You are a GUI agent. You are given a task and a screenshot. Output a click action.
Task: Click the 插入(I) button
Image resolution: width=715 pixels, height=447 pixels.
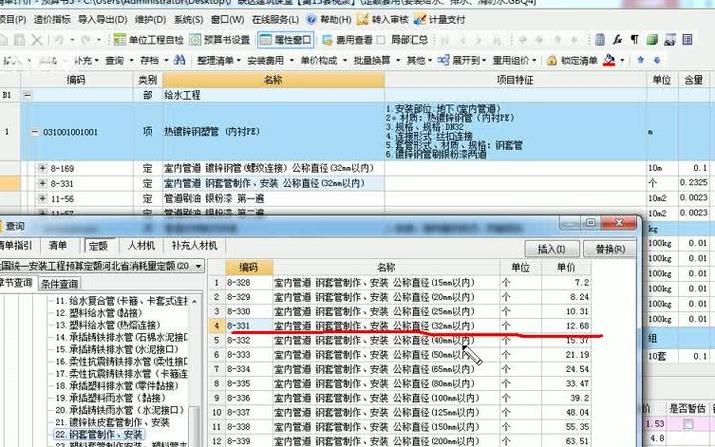[552, 249]
